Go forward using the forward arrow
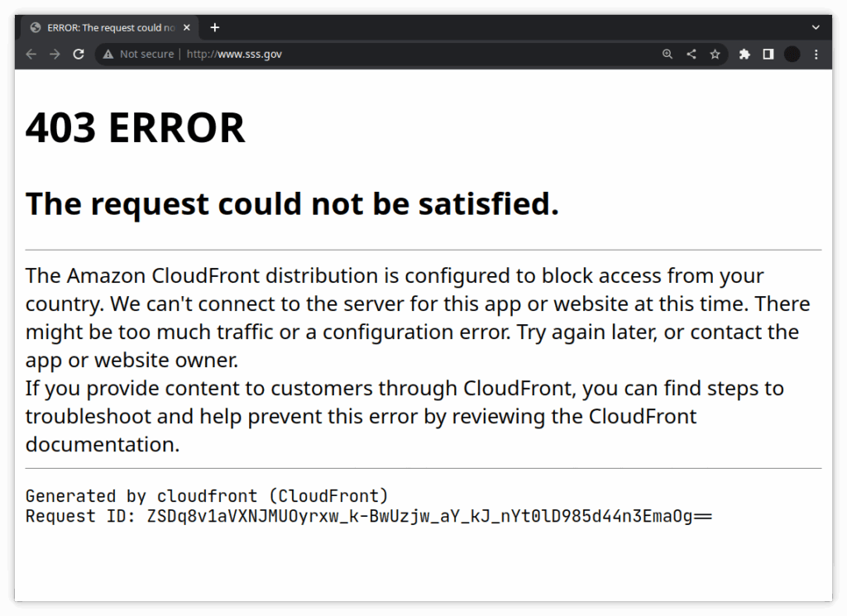The image size is (847, 616). tap(55, 54)
